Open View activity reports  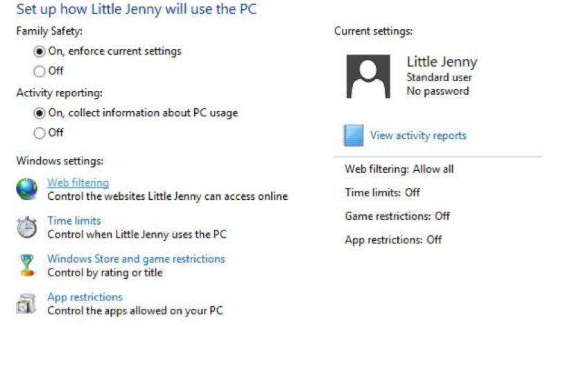pos(418,135)
